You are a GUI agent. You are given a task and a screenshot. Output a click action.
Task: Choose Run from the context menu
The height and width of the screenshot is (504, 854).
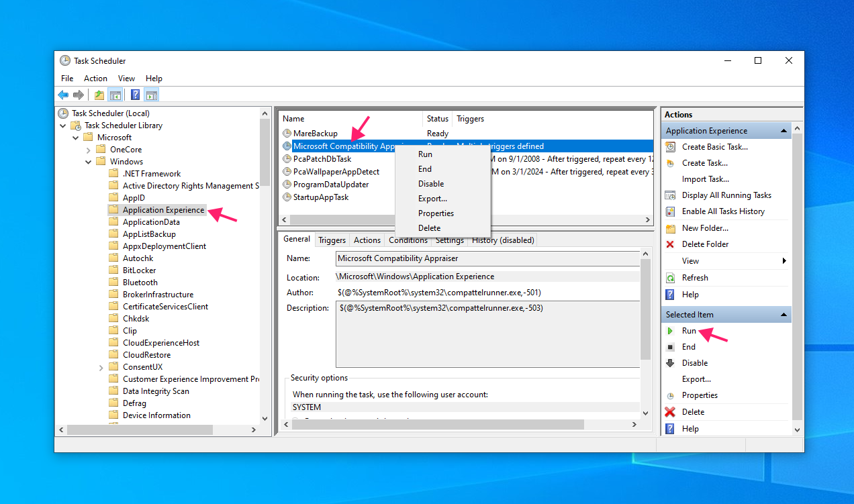(x=443, y=154)
